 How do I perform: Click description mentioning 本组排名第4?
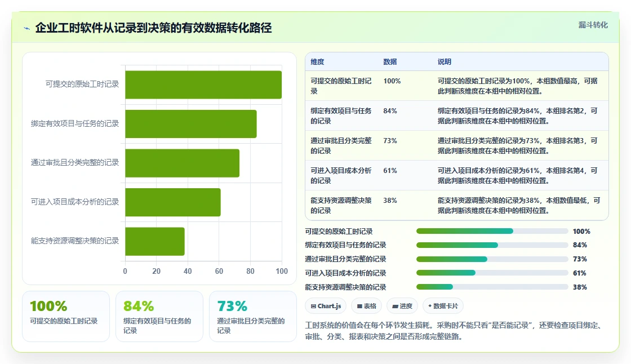(x=518, y=175)
